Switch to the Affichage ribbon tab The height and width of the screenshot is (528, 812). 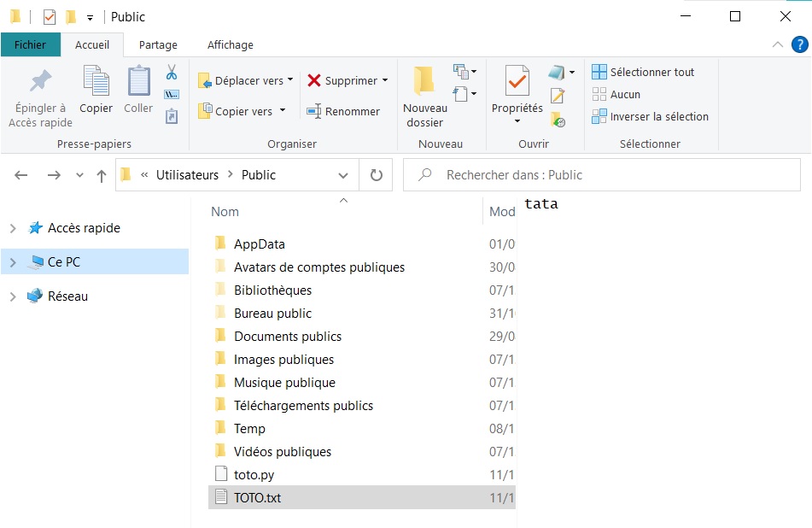point(229,44)
